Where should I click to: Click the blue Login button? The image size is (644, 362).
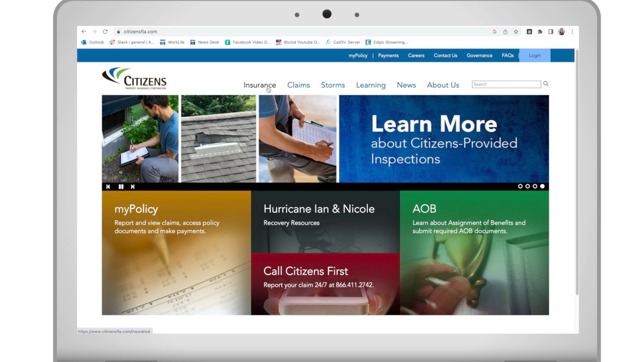(534, 55)
